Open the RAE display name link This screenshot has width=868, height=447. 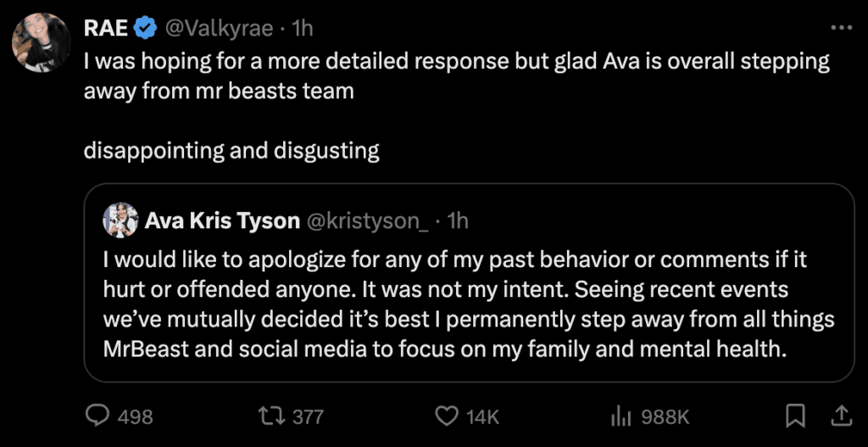pos(106,29)
